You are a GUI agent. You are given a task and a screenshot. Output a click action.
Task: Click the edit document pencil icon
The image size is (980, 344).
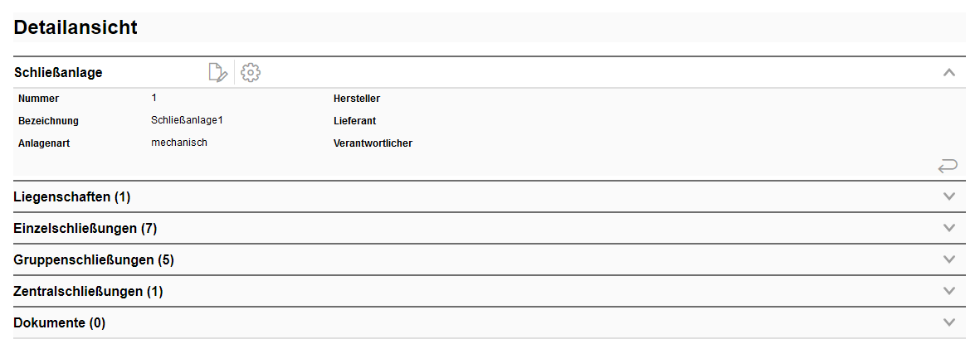pyautogui.click(x=217, y=73)
